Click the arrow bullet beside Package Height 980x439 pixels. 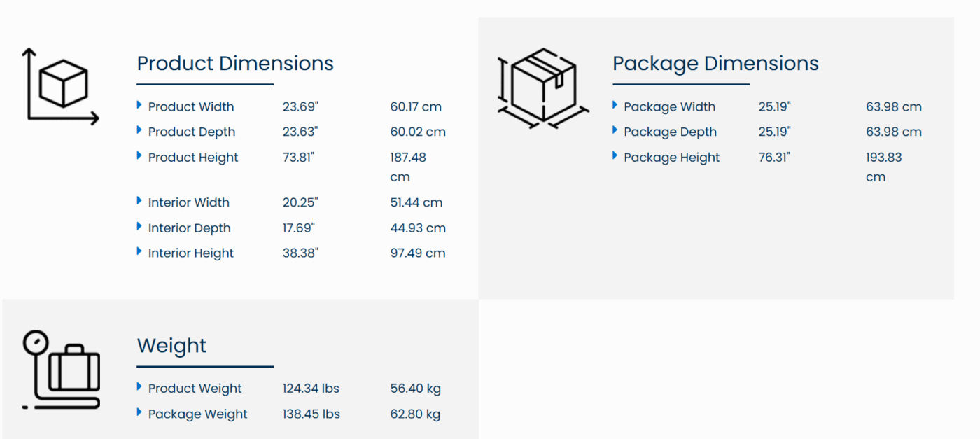click(x=615, y=155)
